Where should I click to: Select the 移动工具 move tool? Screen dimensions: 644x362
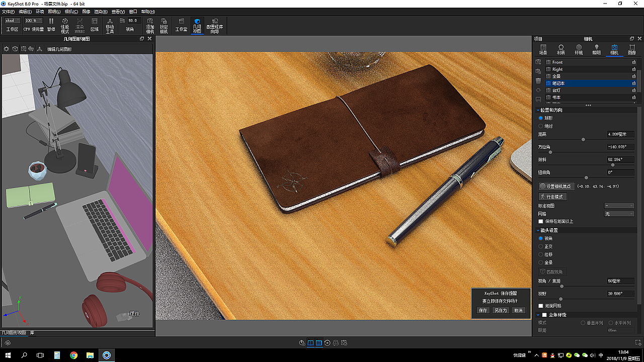click(x=110, y=25)
